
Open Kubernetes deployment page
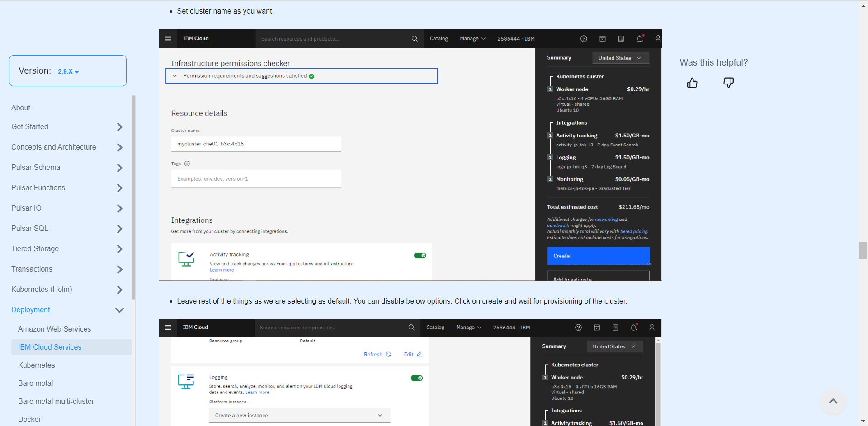click(36, 365)
